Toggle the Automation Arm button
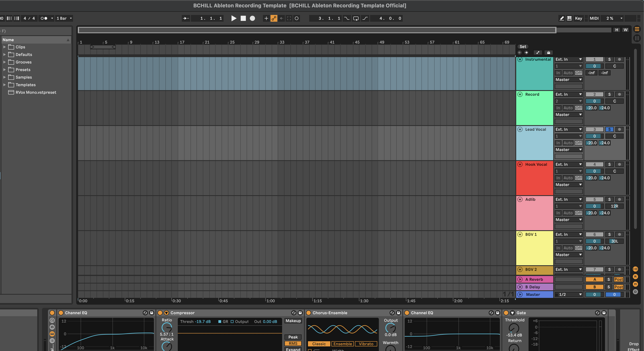This screenshot has height=351, width=644. tap(274, 19)
